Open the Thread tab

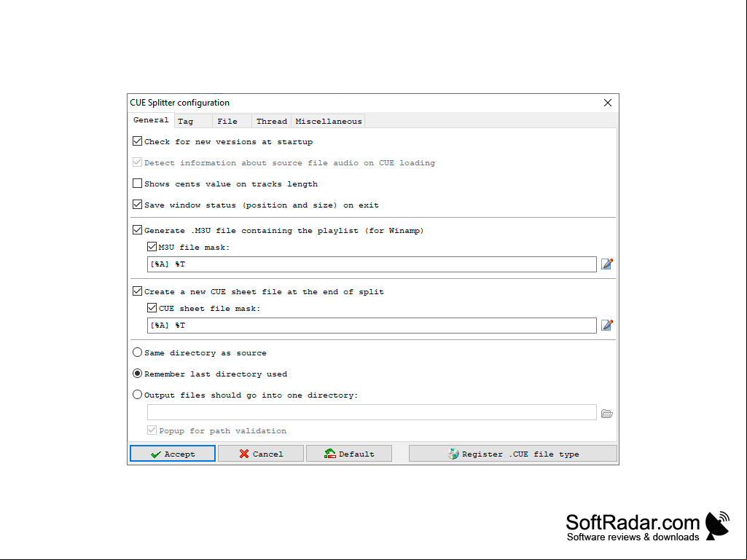click(272, 122)
